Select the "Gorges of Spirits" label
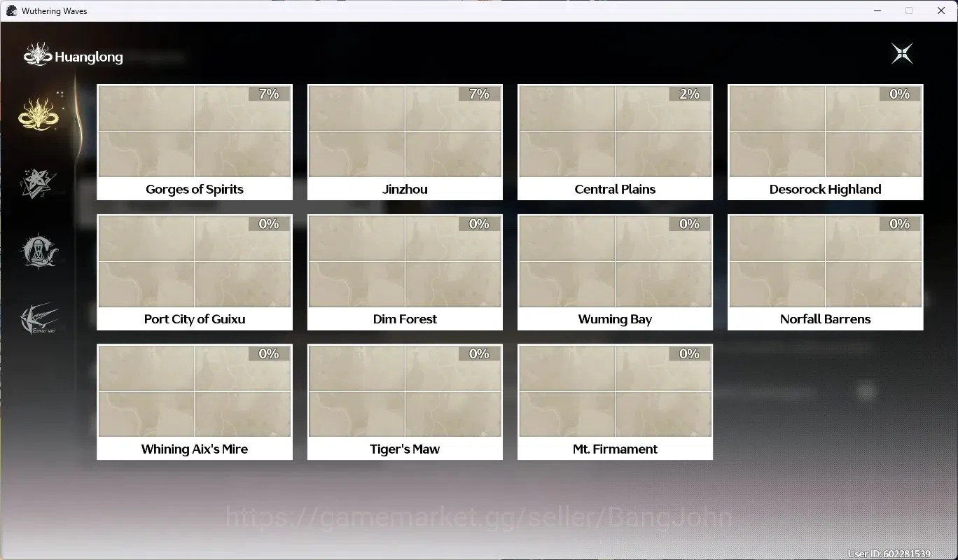 pyautogui.click(x=195, y=189)
